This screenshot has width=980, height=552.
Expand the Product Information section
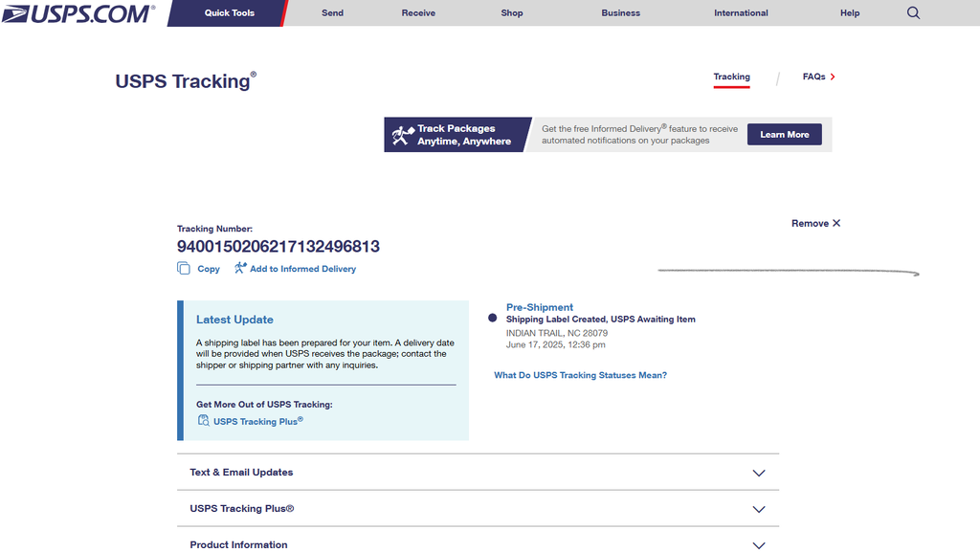(479, 544)
